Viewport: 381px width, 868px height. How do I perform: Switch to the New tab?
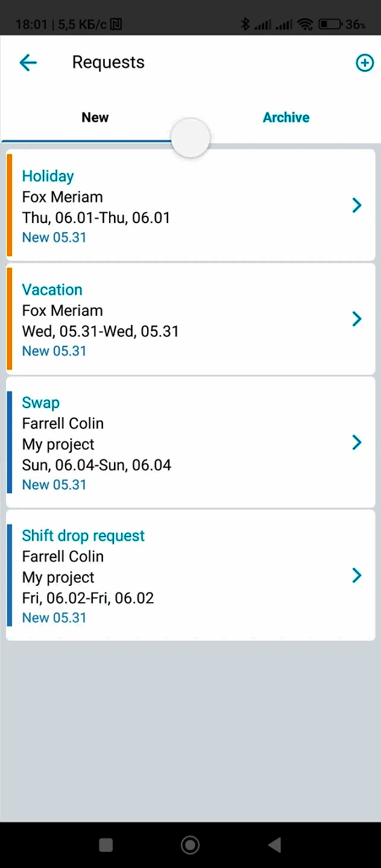tap(95, 118)
